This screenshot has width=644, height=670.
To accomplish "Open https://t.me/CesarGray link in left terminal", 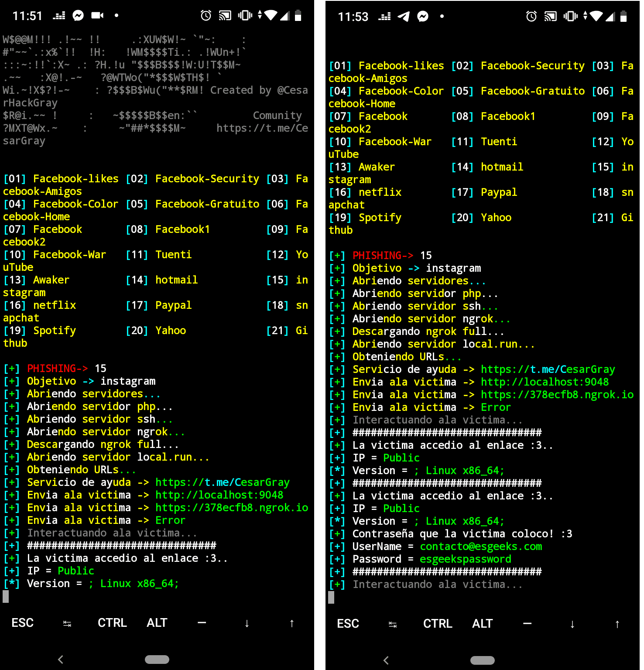I will tap(223, 482).
